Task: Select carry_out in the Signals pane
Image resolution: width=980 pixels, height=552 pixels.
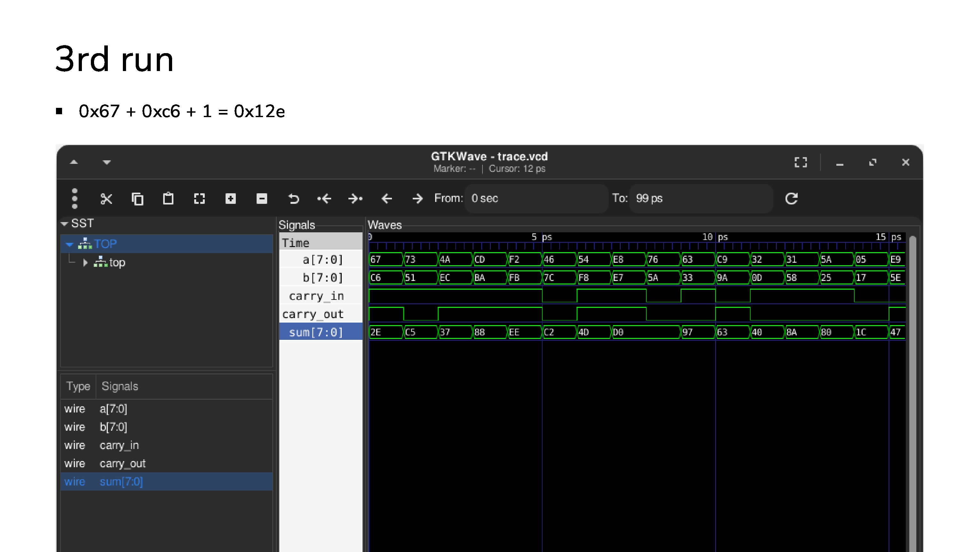Action: [x=321, y=314]
